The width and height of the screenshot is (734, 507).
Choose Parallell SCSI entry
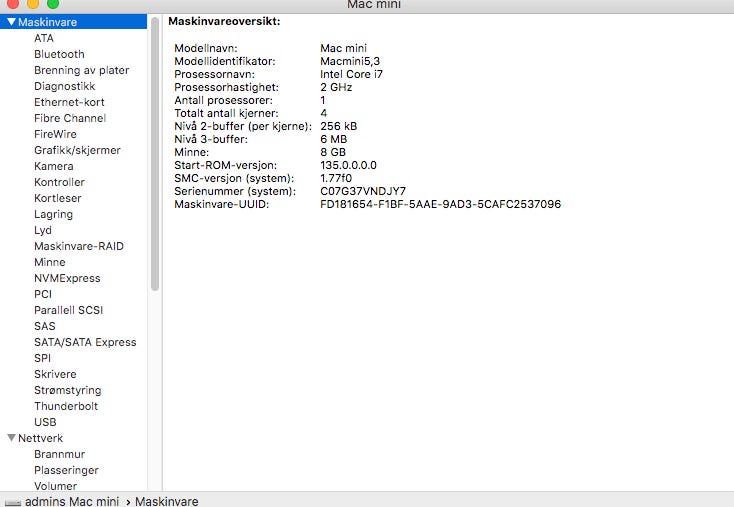point(68,310)
